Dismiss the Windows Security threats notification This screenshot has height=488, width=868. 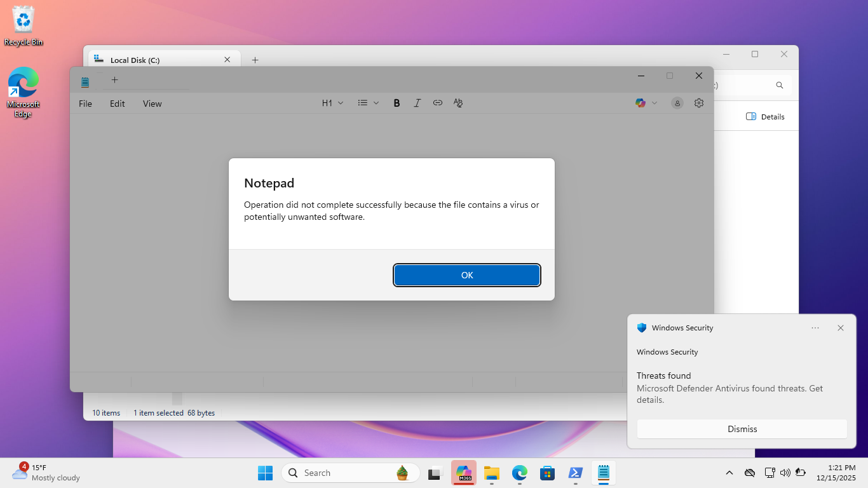pyautogui.click(x=742, y=429)
